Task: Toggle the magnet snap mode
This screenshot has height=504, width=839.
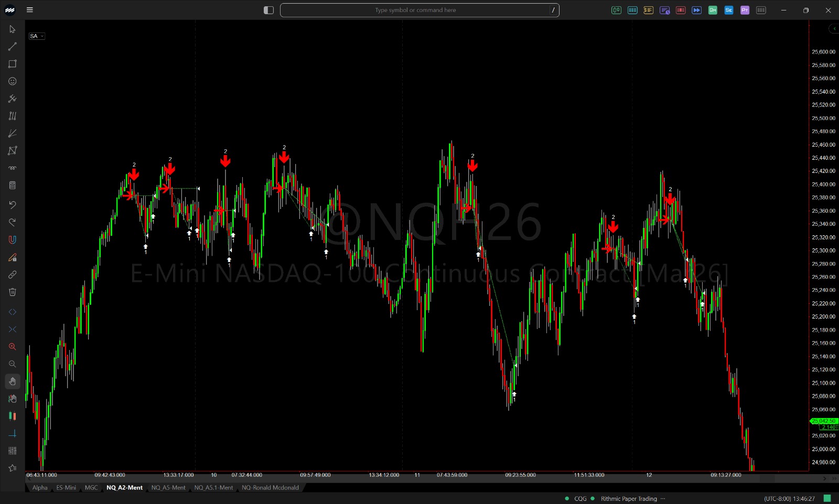Action: point(13,239)
